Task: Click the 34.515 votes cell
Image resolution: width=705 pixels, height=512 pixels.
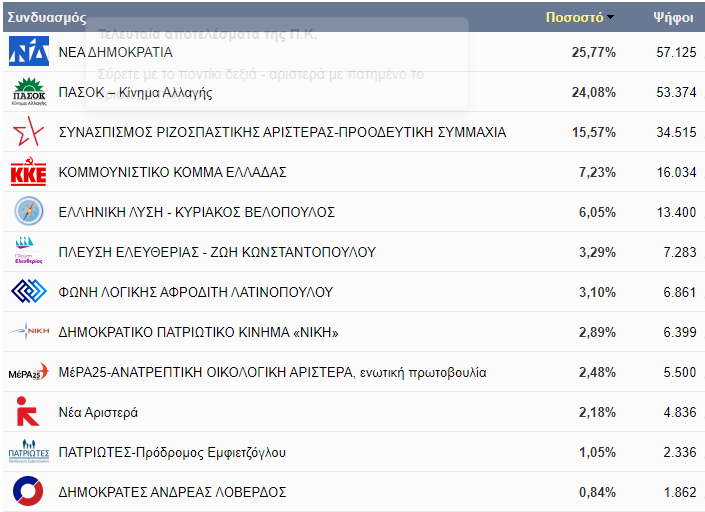Action: pyautogui.click(x=676, y=133)
